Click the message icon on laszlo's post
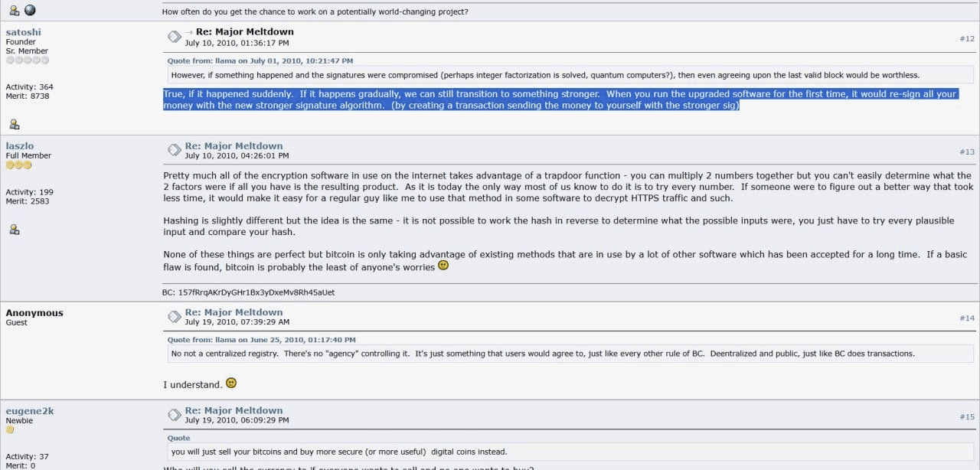 point(175,150)
